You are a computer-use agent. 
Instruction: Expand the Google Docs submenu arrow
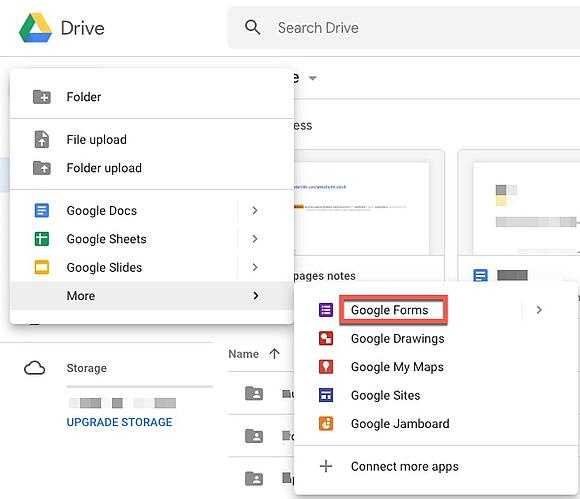click(255, 210)
